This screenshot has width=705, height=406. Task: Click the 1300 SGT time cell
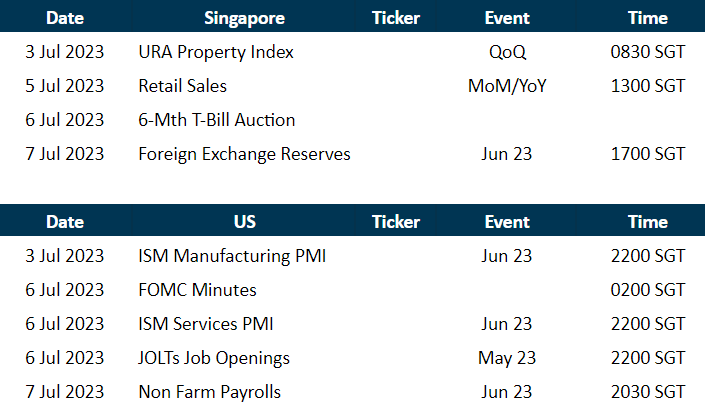[x=648, y=86]
